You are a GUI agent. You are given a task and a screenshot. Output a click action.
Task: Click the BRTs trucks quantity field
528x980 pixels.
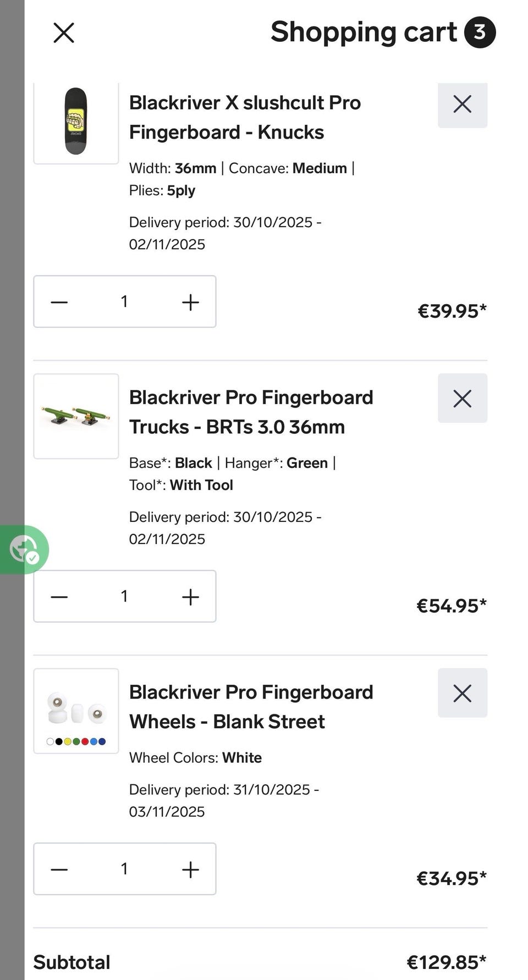(124, 597)
